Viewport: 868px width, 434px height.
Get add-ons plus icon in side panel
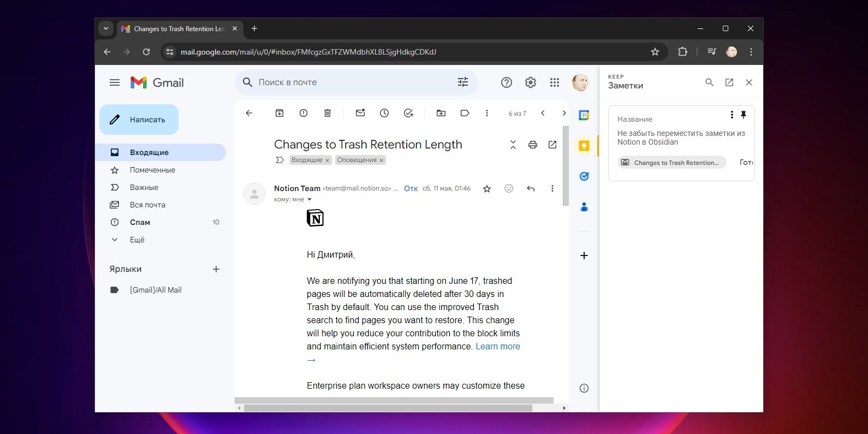[x=584, y=255]
